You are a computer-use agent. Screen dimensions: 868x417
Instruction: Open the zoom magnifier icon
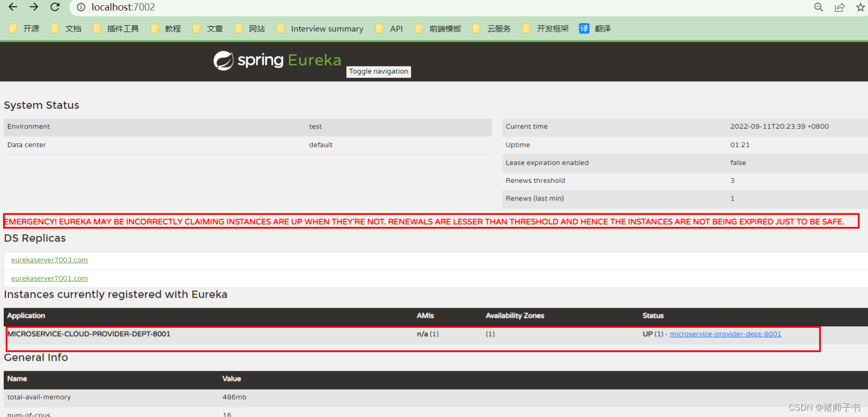818,7
